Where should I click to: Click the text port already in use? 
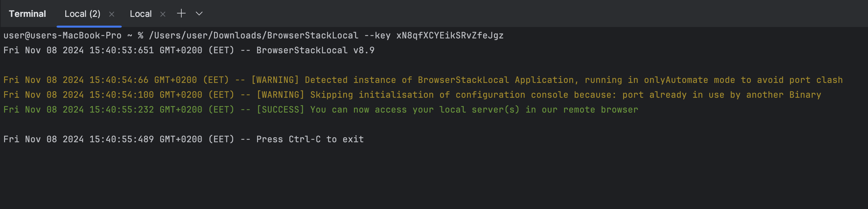(671, 95)
